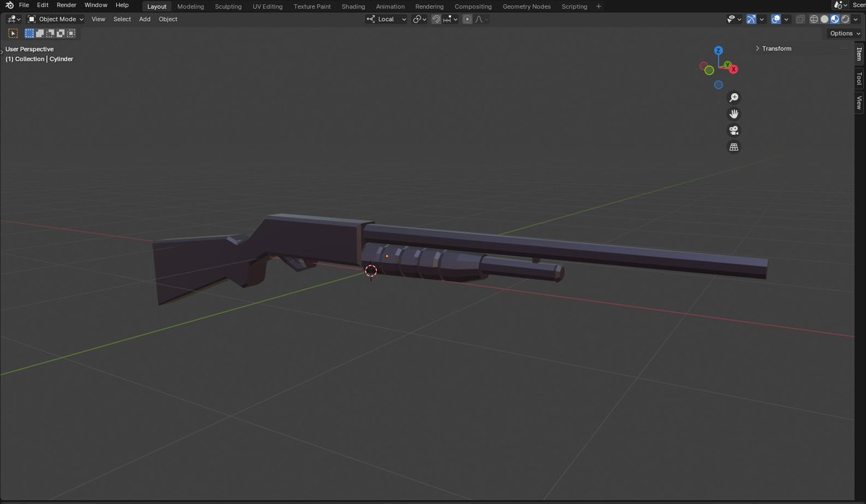Click the Z axis on navigation gizmo

click(x=719, y=50)
